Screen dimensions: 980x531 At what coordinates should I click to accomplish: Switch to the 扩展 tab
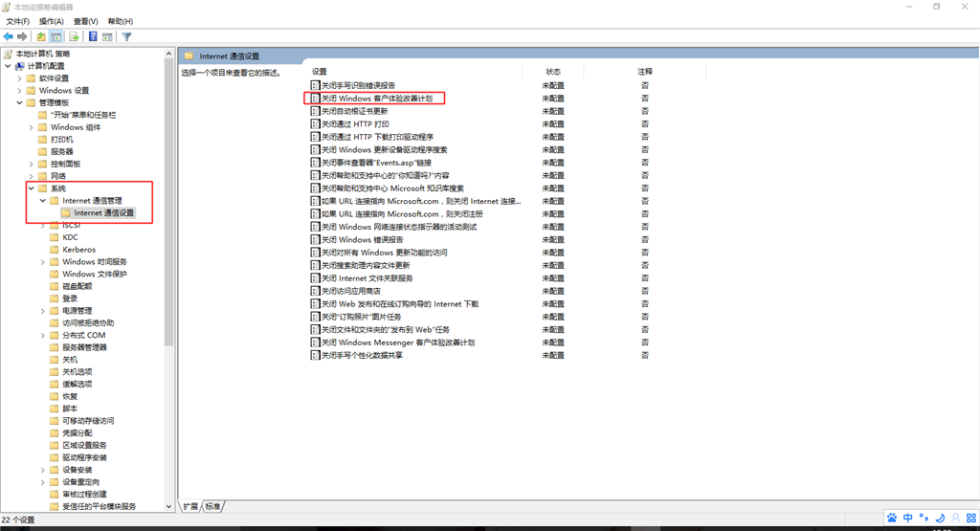(190, 507)
